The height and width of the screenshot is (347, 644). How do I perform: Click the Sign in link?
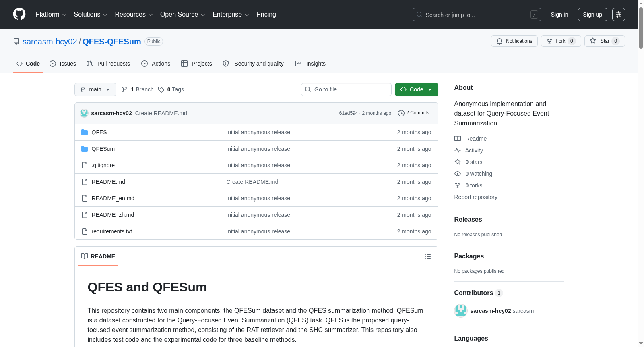559,15
